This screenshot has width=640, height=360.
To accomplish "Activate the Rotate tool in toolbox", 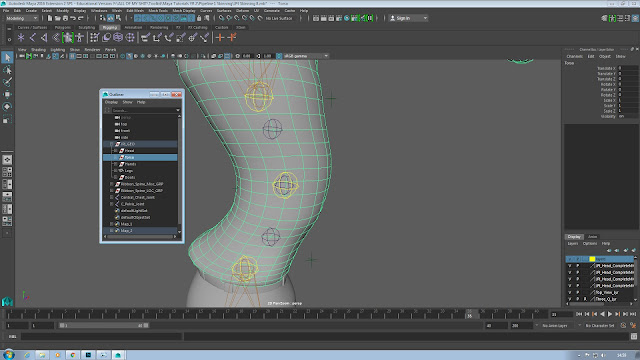I will (x=7, y=107).
